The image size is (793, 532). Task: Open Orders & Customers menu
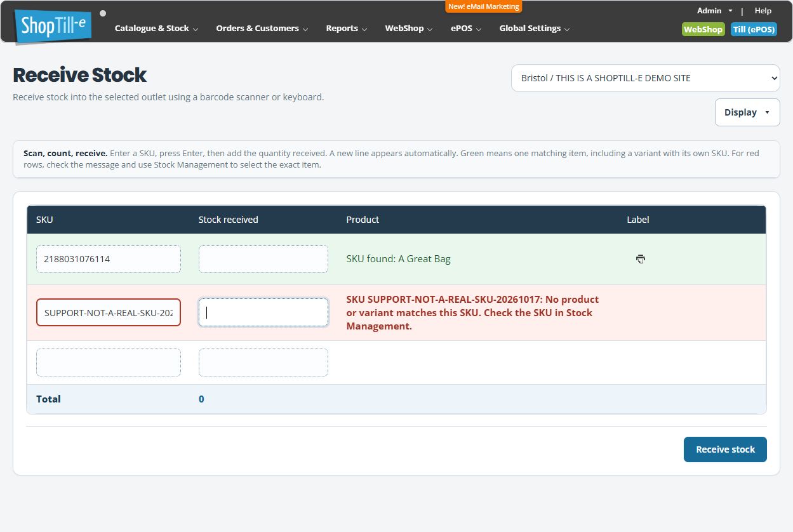pyautogui.click(x=262, y=29)
